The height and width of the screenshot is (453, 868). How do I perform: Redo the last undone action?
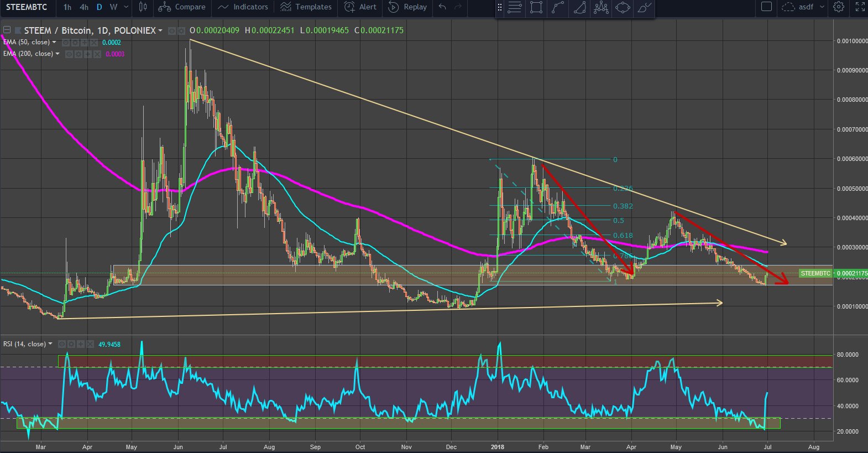pyautogui.click(x=458, y=7)
